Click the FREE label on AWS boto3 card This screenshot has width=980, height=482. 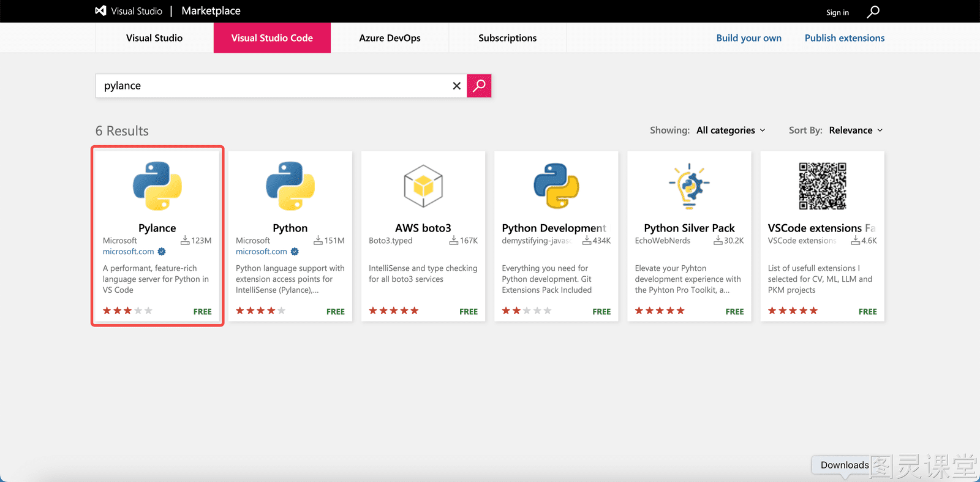469,312
